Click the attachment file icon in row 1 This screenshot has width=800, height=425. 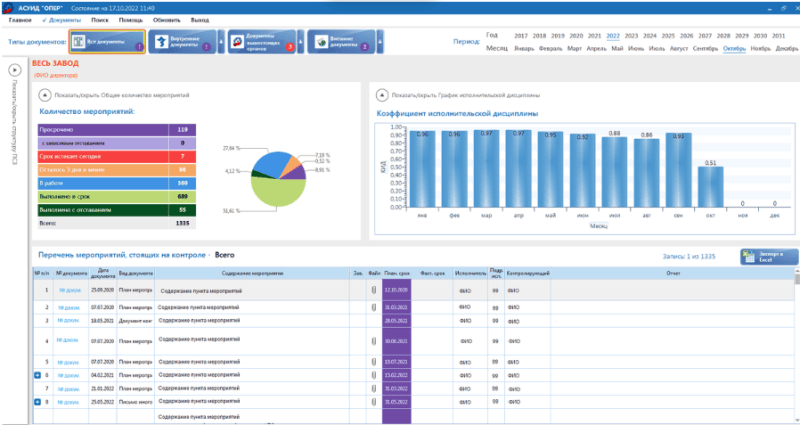pyautogui.click(x=373, y=290)
